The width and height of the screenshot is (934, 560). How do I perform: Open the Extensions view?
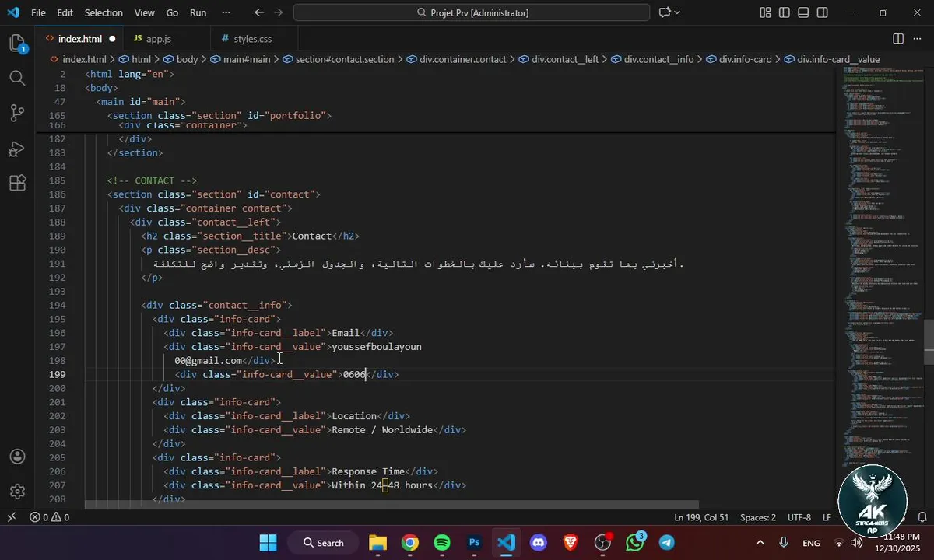point(17,184)
